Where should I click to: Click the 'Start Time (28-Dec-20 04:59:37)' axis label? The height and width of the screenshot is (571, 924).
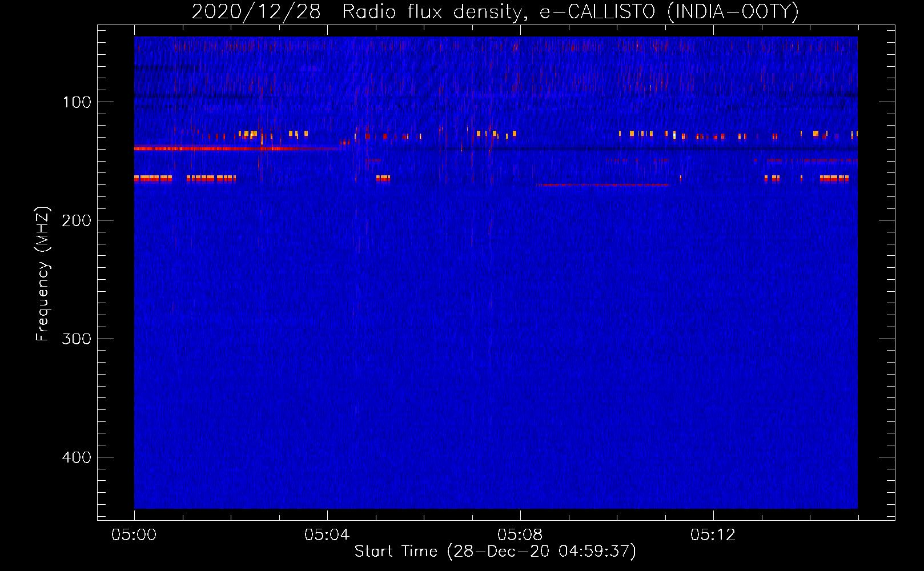[x=495, y=552]
